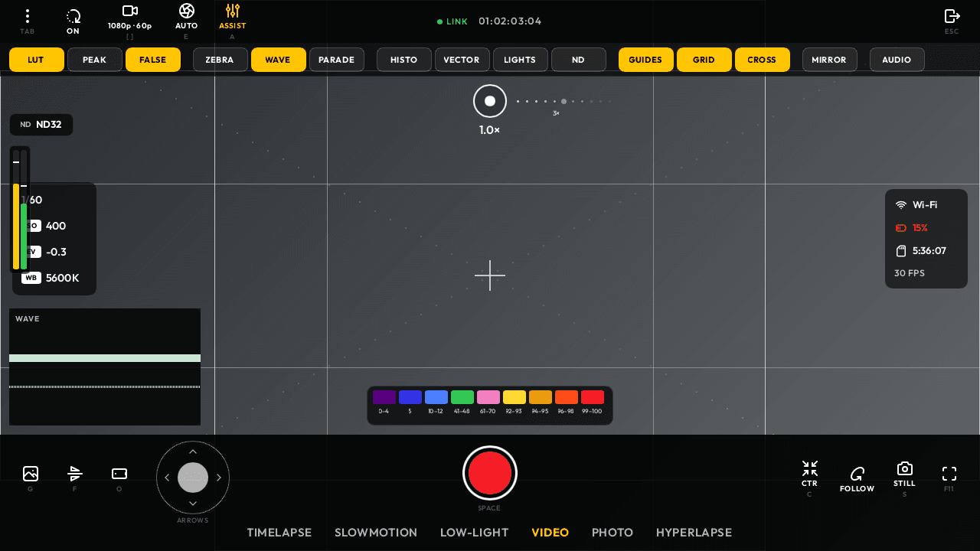This screenshot has height=551, width=980.
Task: Toggle the ND filter button in toolbar
Action: pyautogui.click(x=579, y=60)
